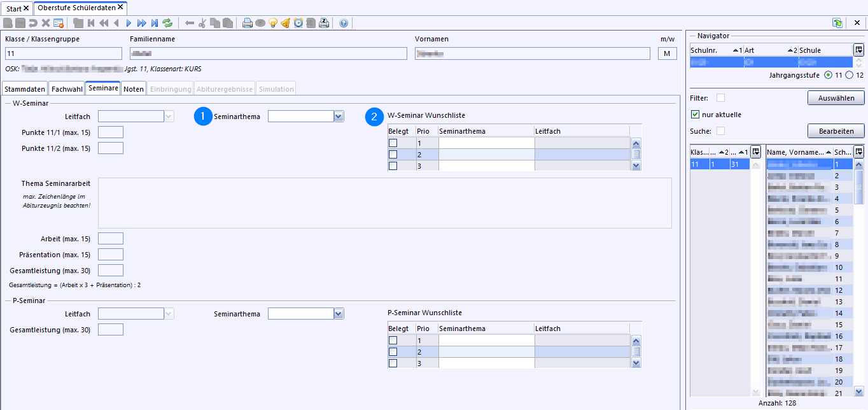868x410 pixels.
Task: Click the gray X delete icon
Action: pos(46,23)
